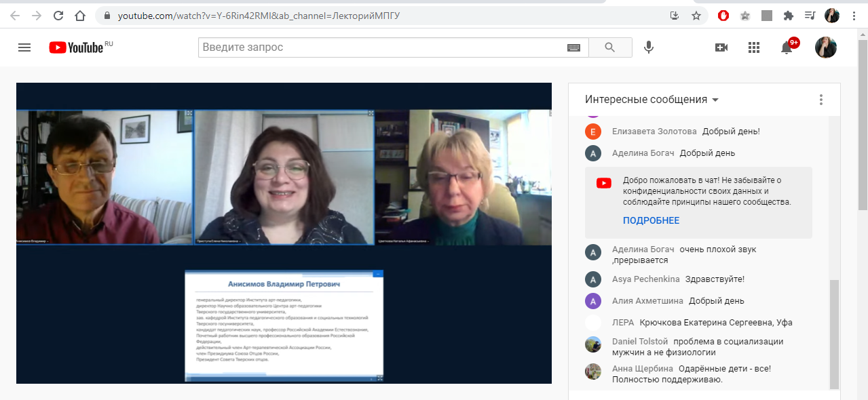This screenshot has height=400, width=868.
Task: Open the browser extensions puzzle icon
Action: tap(788, 16)
